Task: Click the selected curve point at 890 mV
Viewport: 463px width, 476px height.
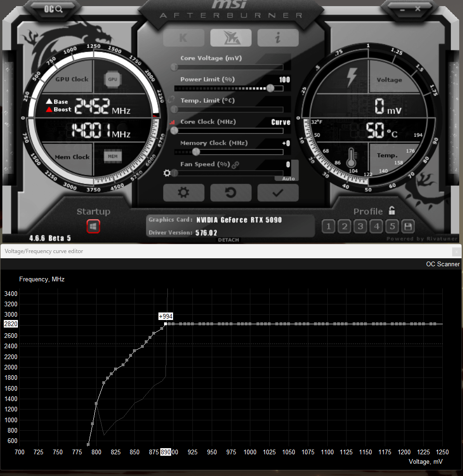Action: click(165, 324)
